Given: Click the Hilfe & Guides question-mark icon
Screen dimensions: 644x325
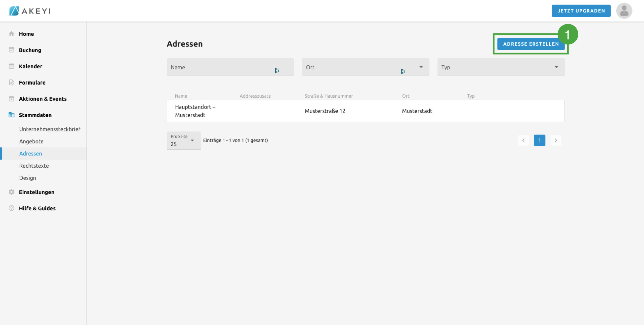Looking at the screenshot, I should pos(11,208).
